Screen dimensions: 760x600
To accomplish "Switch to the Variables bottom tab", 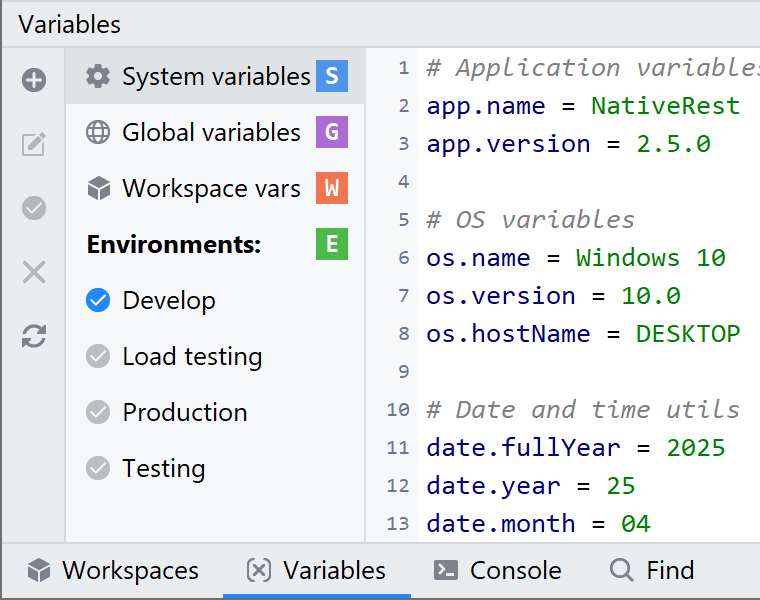I will tap(317, 570).
